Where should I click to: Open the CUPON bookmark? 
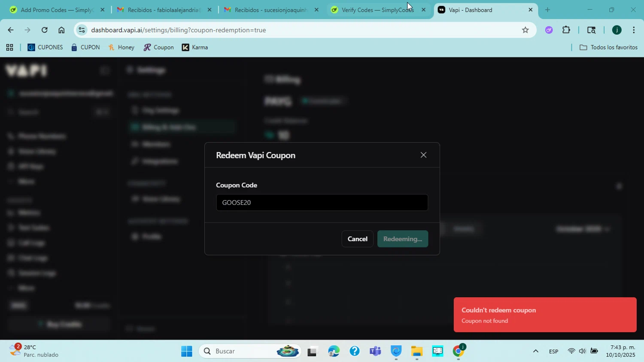click(x=85, y=48)
